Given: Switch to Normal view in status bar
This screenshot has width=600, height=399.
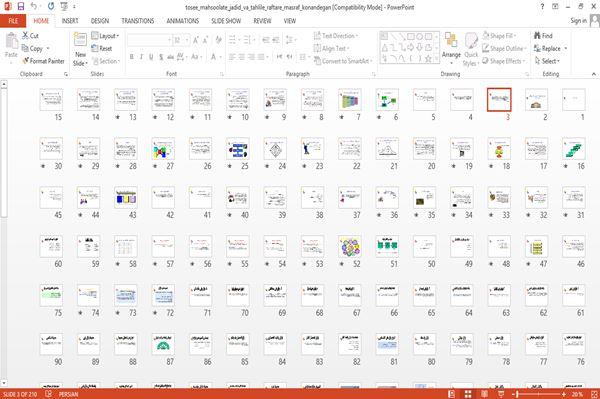Looking at the screenshot, I should point(452,394).
